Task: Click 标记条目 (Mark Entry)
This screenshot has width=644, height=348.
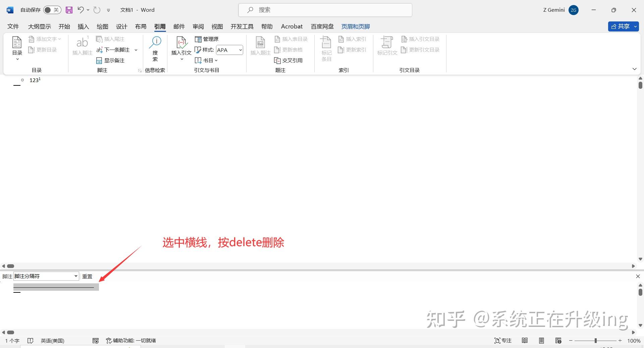Action: coord(326,49)
